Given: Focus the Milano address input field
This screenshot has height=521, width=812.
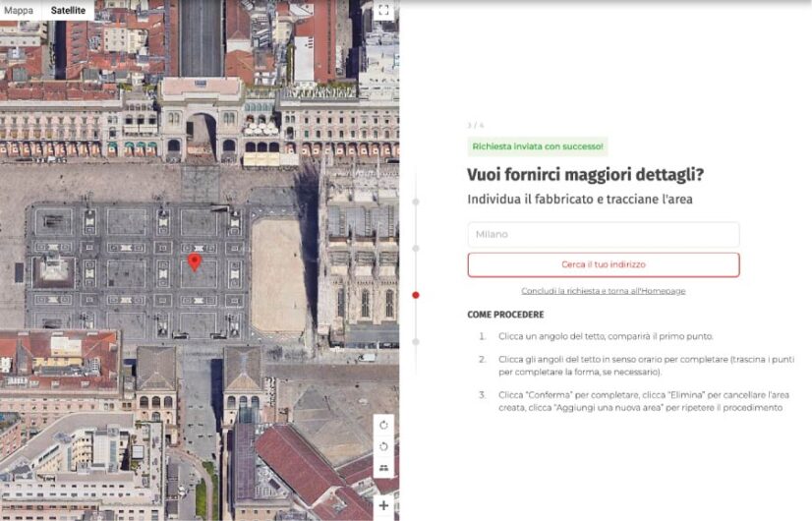Looking at the screenshot, I should coord(603,235).
